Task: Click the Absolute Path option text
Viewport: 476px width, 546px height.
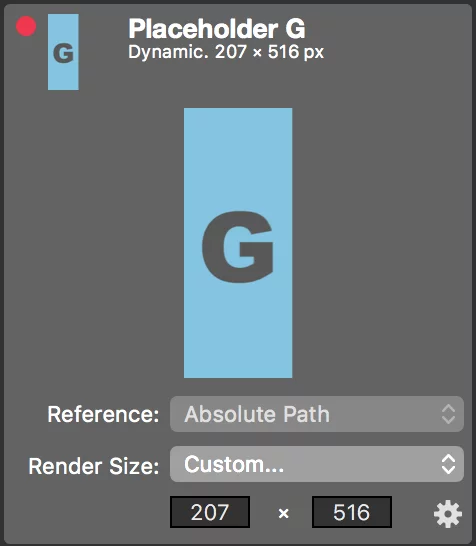Action: 257,414
